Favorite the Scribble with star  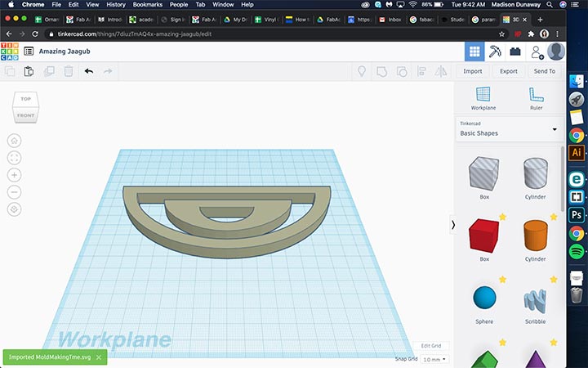[x=554, y=280]
